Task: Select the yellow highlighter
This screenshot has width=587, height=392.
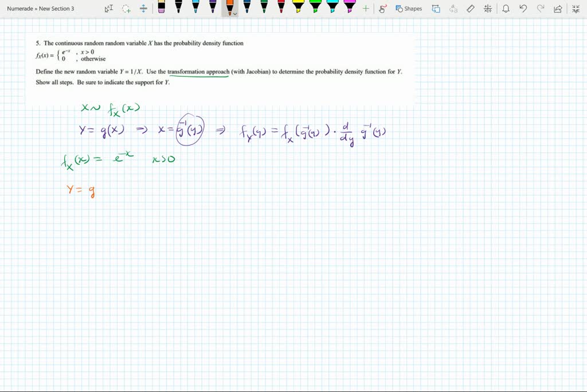Action: (x=299, y=8)
